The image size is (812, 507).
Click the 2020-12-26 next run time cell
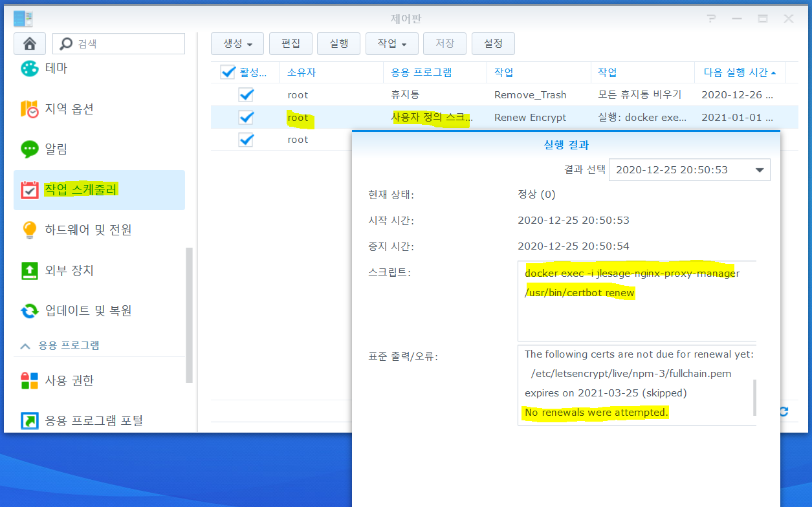point(737,95)
